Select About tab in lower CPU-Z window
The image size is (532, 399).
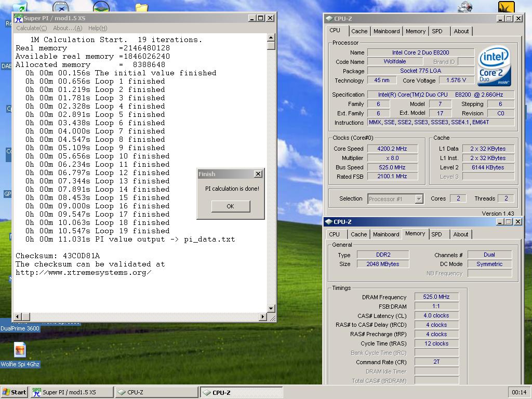(460, 234)
